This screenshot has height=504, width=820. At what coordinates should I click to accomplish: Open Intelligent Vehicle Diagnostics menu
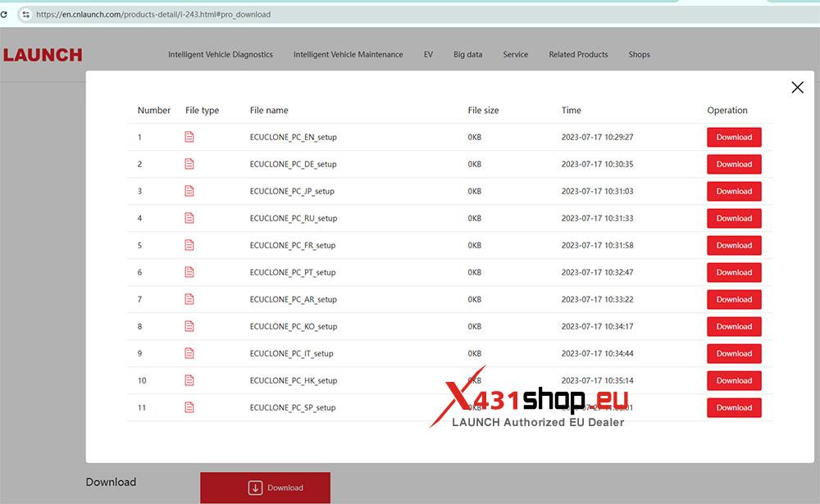coord(220,54)
